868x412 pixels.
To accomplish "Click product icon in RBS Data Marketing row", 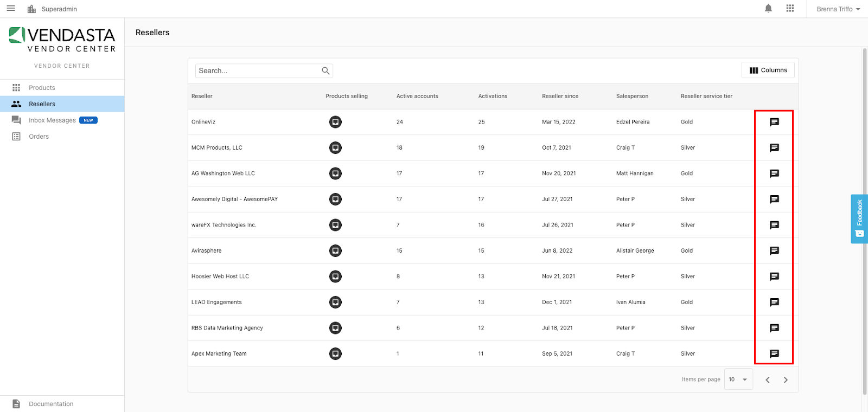I will 336,328.
